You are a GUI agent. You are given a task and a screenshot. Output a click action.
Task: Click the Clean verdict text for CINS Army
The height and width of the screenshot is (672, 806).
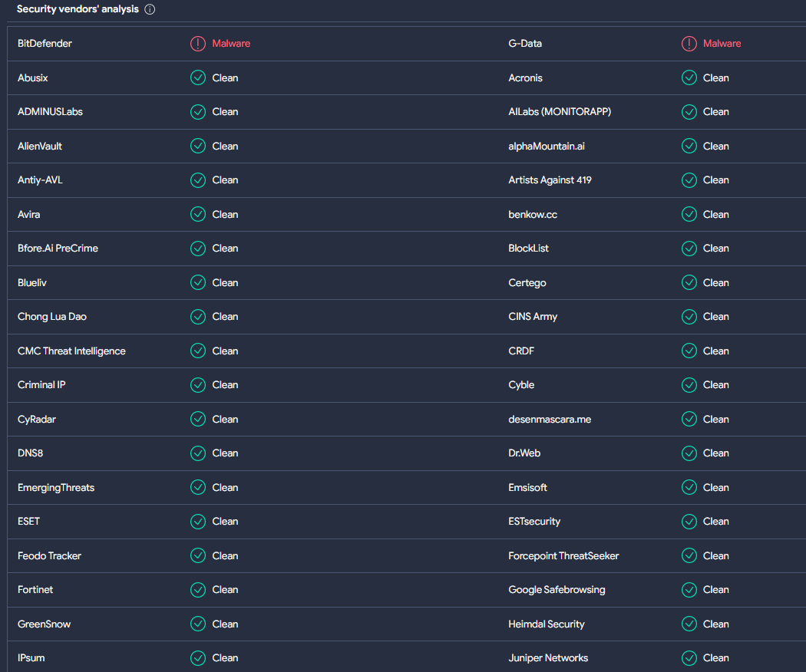tap(716, 317)
